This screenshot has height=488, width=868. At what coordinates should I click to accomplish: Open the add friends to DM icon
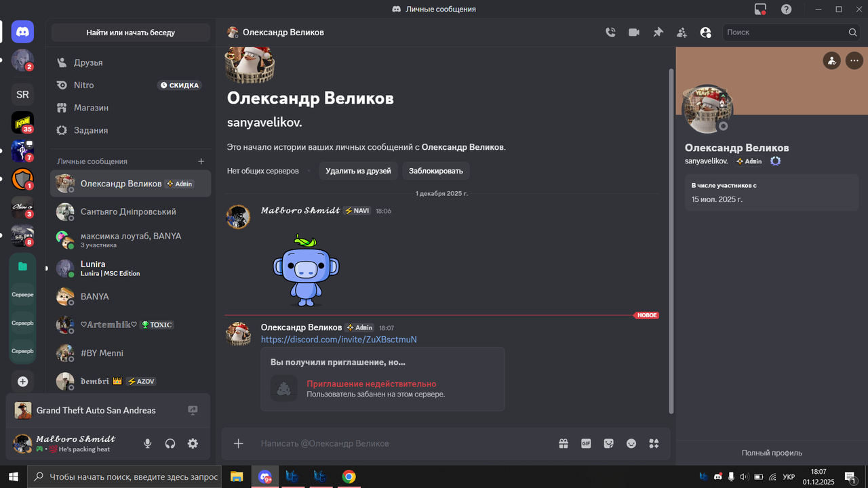682,32
